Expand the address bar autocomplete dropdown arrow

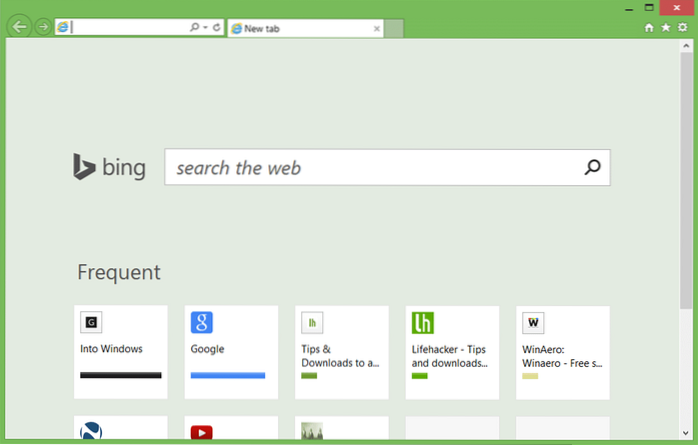point(205,28)
